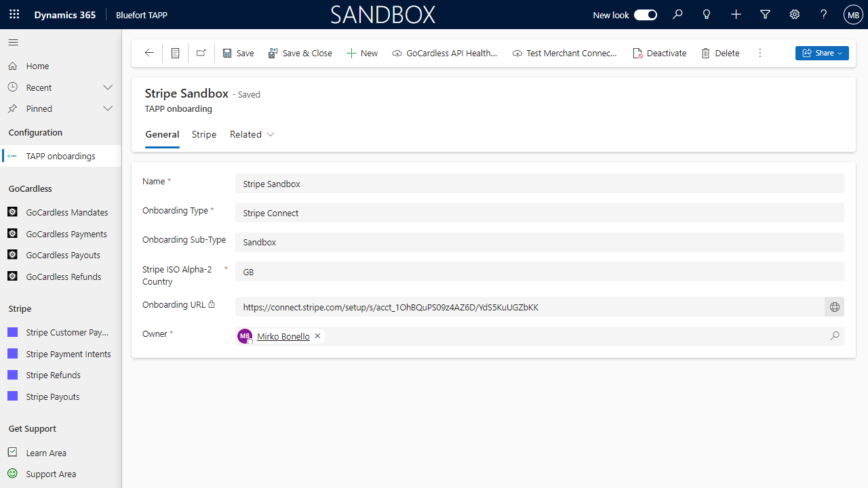
Task: Select the General tab
Action: (162, 134)
